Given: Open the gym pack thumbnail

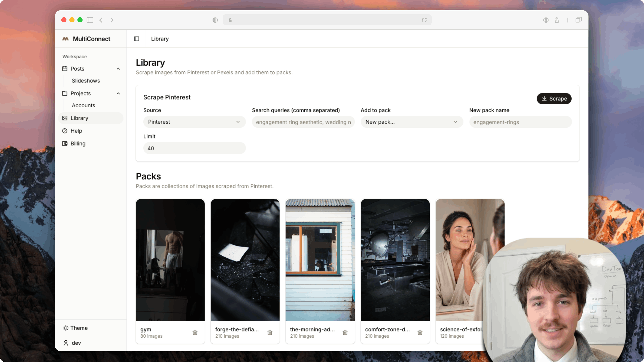Looking at the screenshot, I should pos(170,260).
